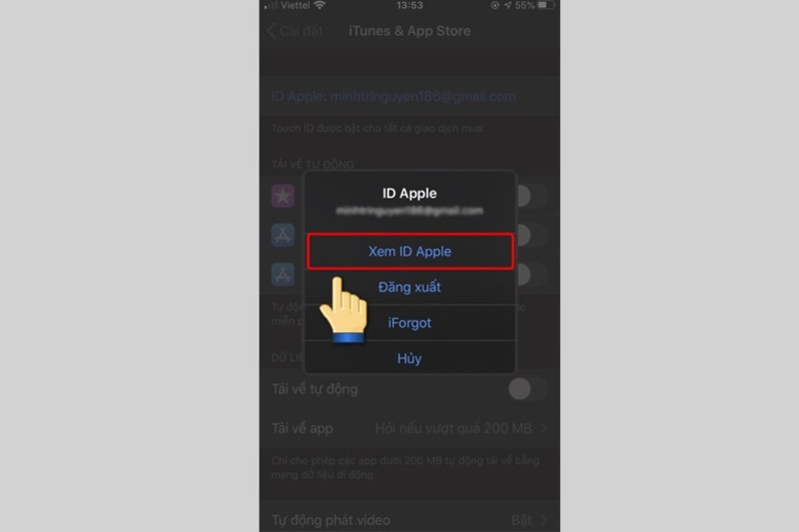Image resolution: width=799 pixels, height=532 pixels.
Task: Tap the Viettel signal bars
Action: coord(271,6)
